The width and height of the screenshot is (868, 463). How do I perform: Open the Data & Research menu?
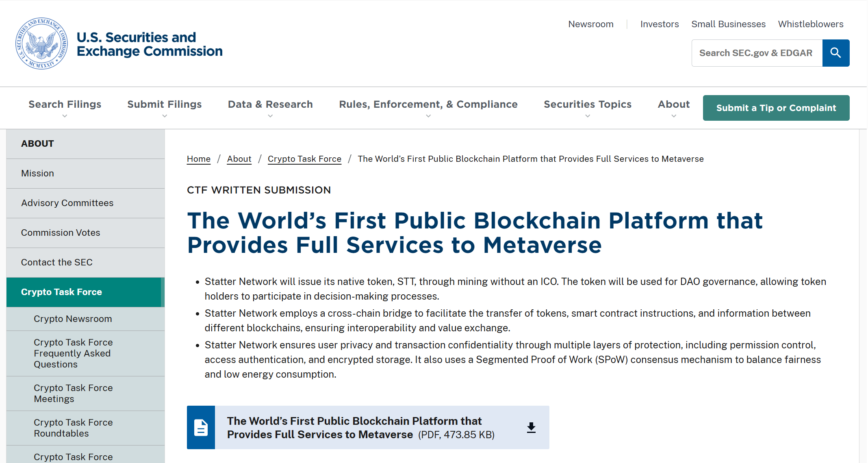click(270, 104)
